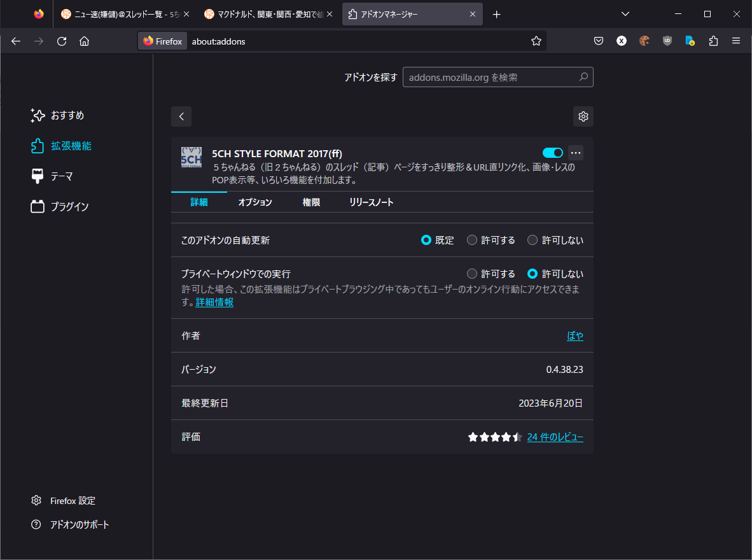
Task: Open テーマ themes section
Action: [52, 176]
